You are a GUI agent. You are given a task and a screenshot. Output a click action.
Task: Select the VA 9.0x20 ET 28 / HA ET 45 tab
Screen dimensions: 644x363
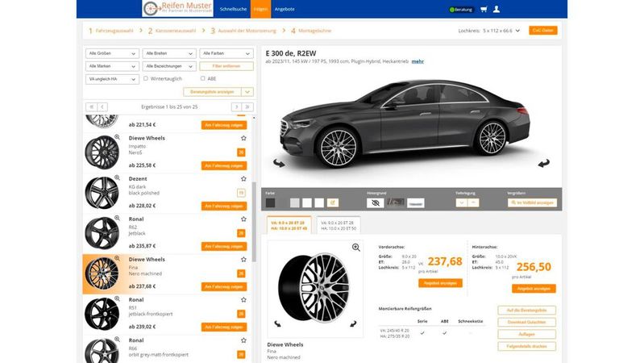click(289, 225)
